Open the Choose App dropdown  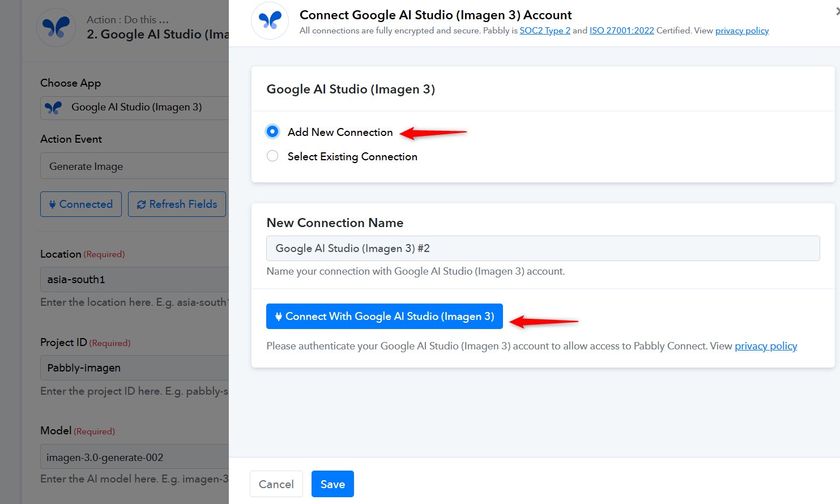click(x=136, y=108)
